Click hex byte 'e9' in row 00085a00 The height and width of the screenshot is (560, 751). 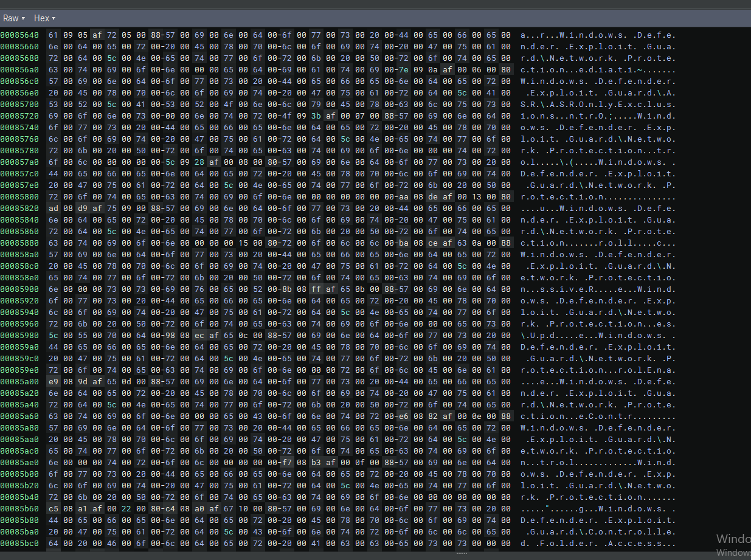(x=53, y=381)
